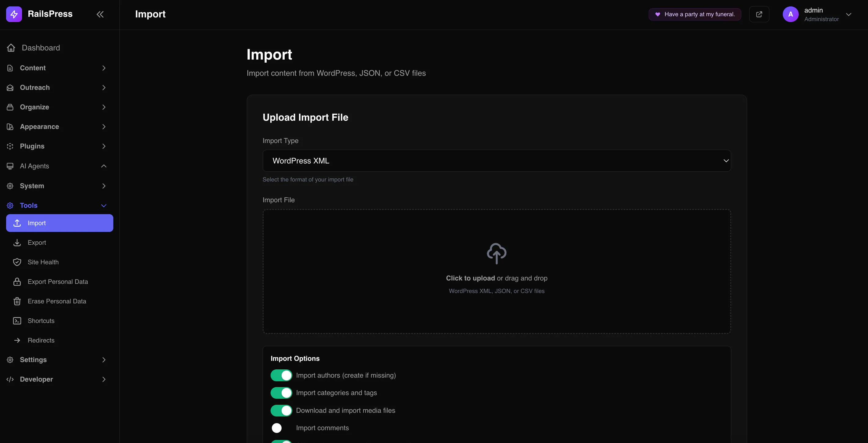Open the Redirects page
The image size is (868, 443).
pos(60,341)
